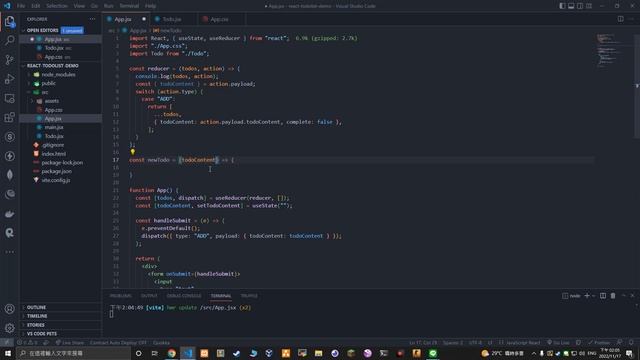
Task: Open the Accounts icon in the activity bar
Action: [10, 309]
